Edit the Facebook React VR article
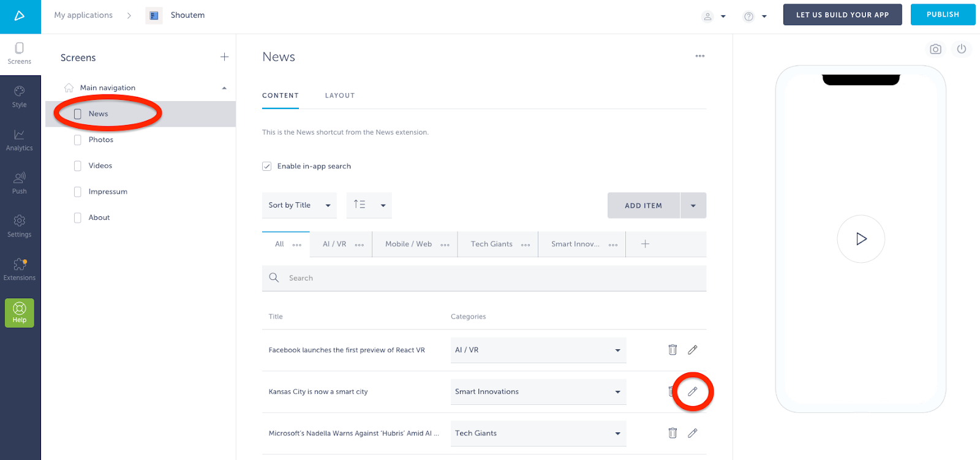 point(693,350)
